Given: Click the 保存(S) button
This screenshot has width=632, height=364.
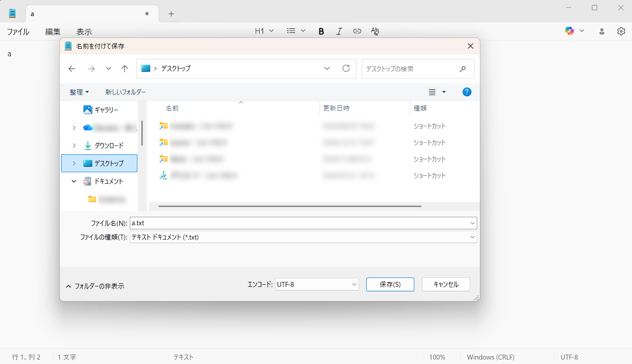Looking at the screenshot, I should (x=390, y=284).
